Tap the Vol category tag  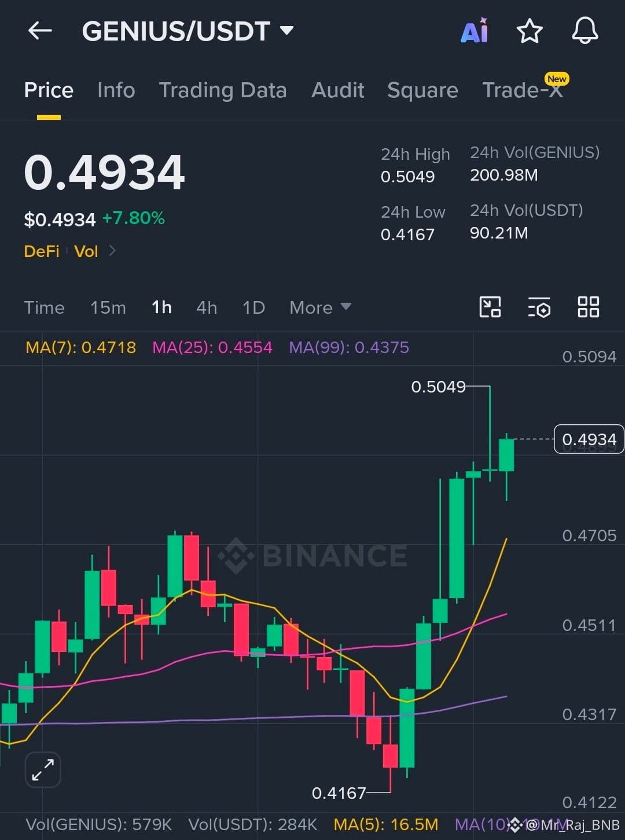click(86, 251)
